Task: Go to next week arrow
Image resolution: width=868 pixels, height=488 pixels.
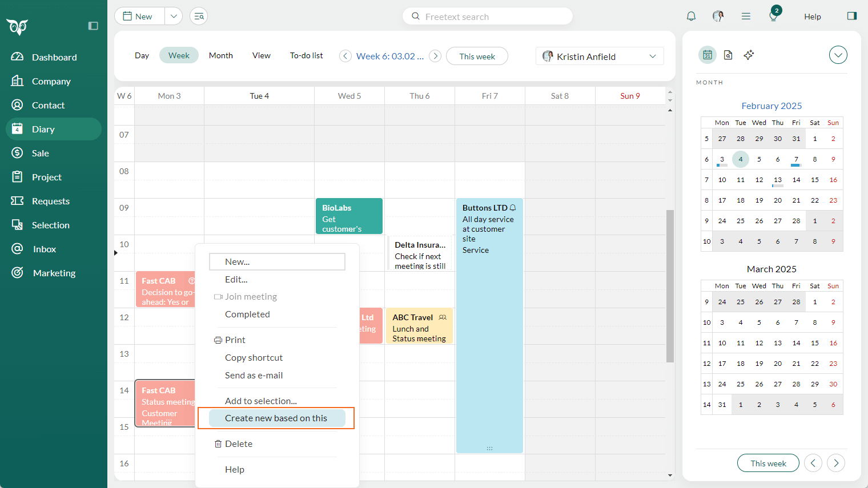Action: point(435,56)
